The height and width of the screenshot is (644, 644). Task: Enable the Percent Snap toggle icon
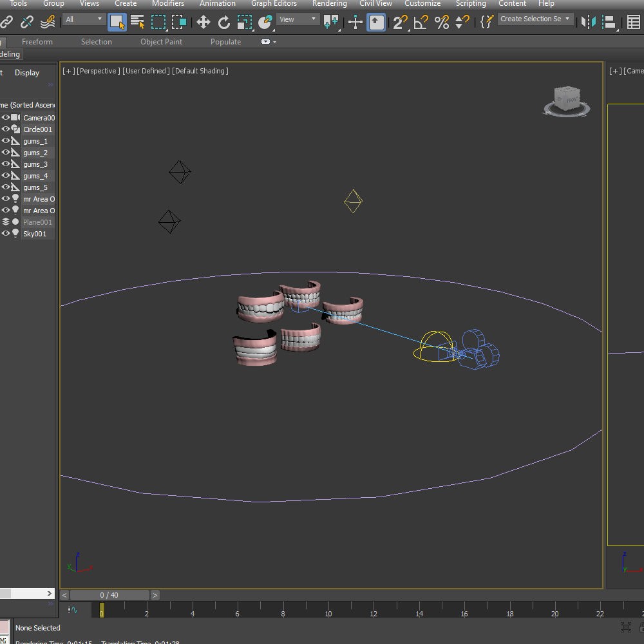point(442,22)
